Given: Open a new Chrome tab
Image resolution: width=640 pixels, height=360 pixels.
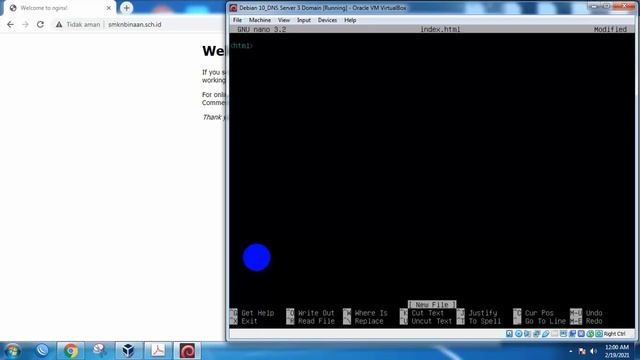Looking at the screenshot, I should [127, 8].
